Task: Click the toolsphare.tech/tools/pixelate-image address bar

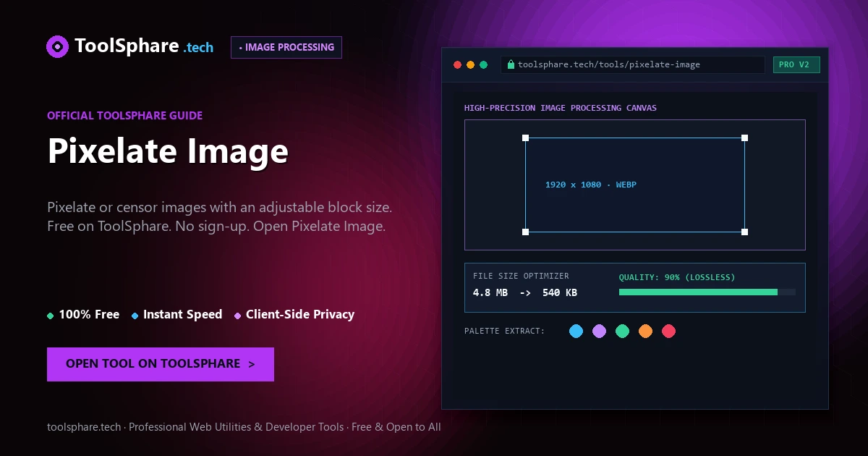Action: pyautogui.click(x=632, y=64)
